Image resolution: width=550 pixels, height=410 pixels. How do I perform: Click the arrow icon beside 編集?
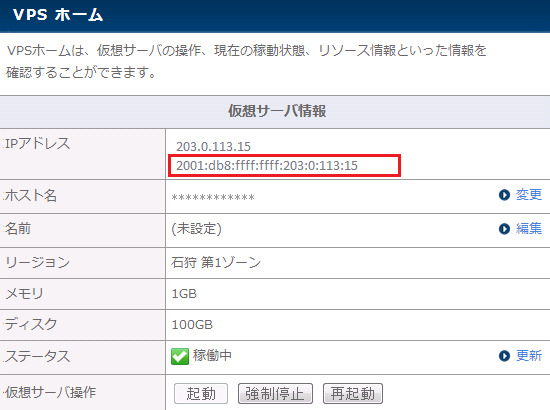504,229
